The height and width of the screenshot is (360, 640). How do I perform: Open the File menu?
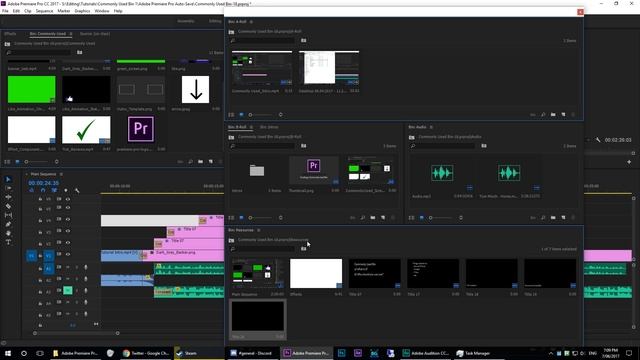pos(5,11)
